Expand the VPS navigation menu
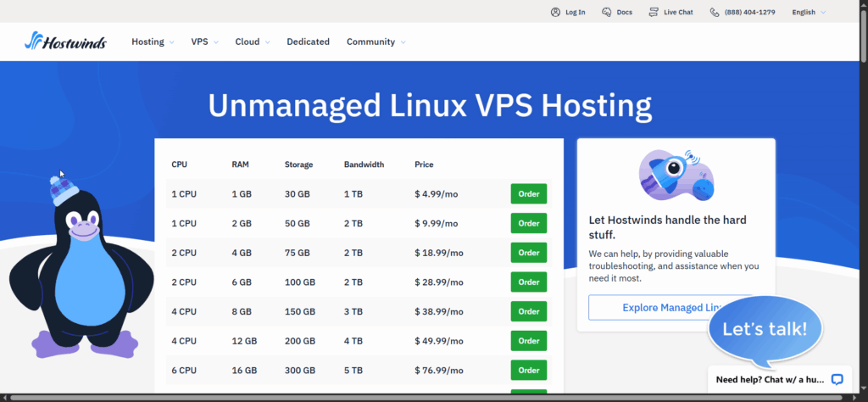Screen dimensions: 868x402 point(204,42)
